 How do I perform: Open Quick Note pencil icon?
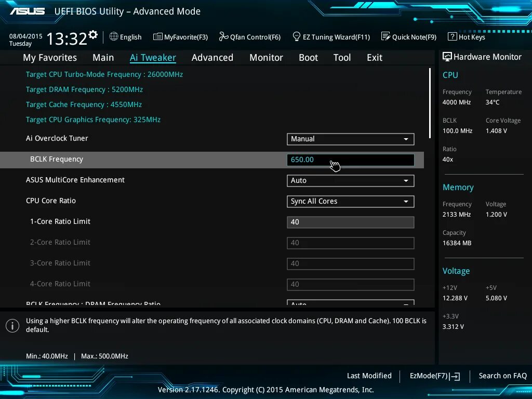coord(385,36)
